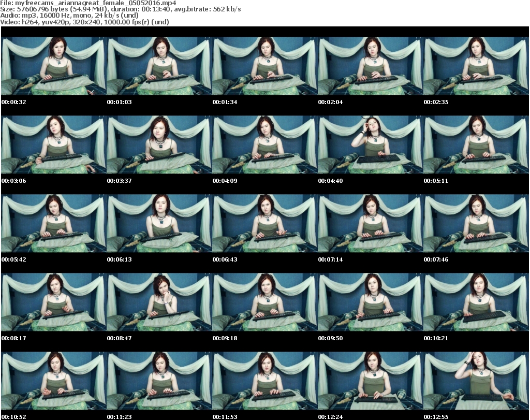This screenshot has height=420, width=530.
Task: Select the thumbnail above timestamp 00:01:34
Action: click(x=265, y=66)
